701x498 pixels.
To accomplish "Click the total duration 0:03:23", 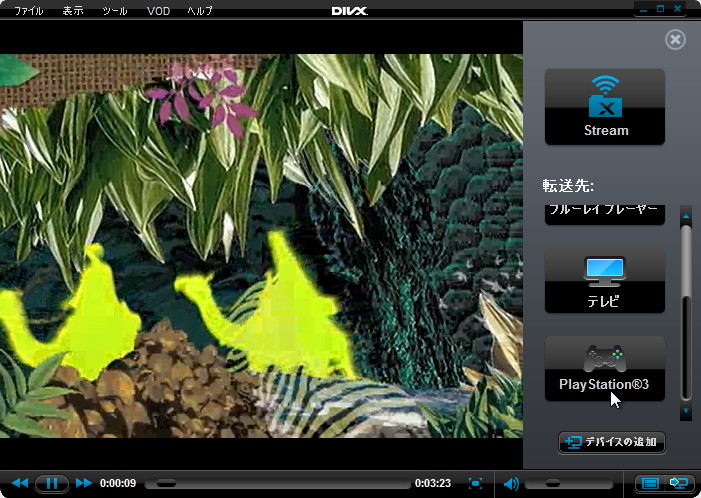I will pyautogui.click(x=433, y=483).
